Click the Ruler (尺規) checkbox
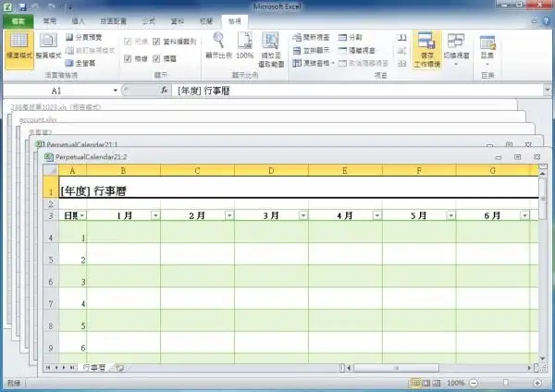555x392 pixels. (128, 42)
